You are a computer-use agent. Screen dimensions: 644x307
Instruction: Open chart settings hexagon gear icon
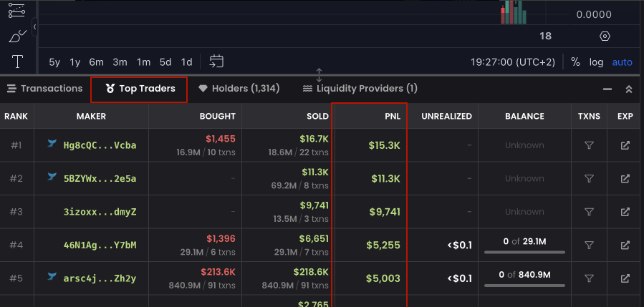tap(605, 36)
